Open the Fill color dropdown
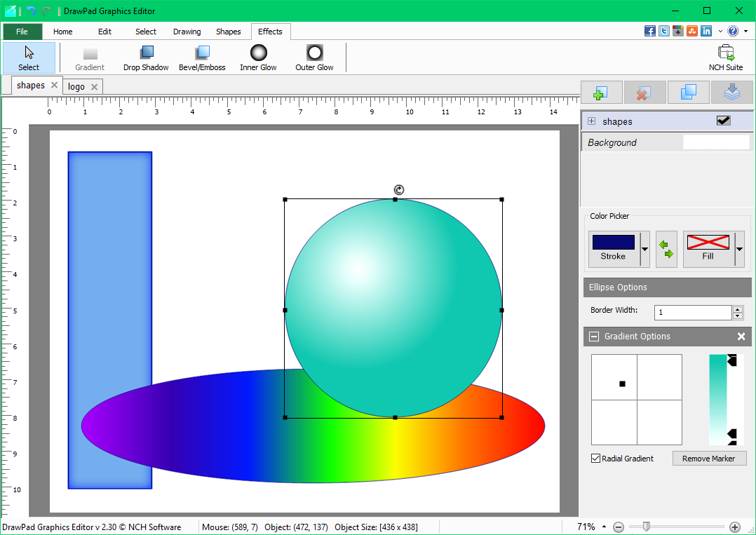This screenshot has height=535, width=756. coord(738,249)
